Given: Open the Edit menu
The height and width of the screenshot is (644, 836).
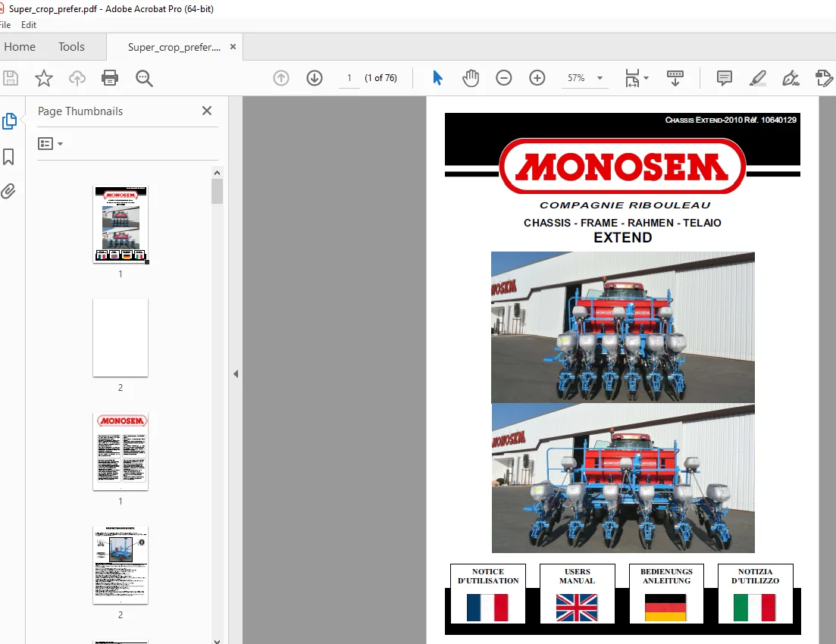Looking at the screenshot, I should click(x=29, y=24).
